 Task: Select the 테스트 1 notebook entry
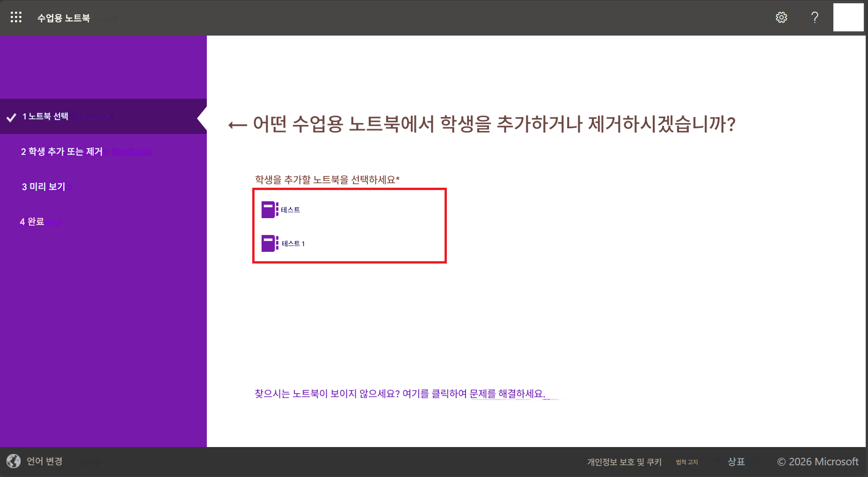(293, 243)
